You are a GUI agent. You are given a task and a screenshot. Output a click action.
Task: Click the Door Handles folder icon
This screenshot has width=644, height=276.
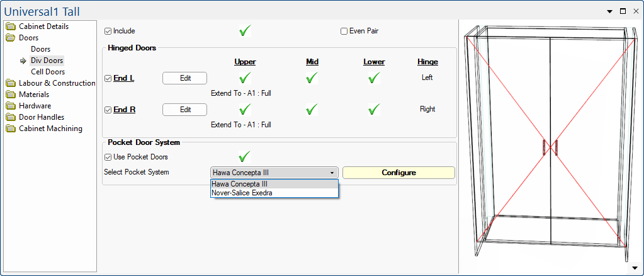11,117
